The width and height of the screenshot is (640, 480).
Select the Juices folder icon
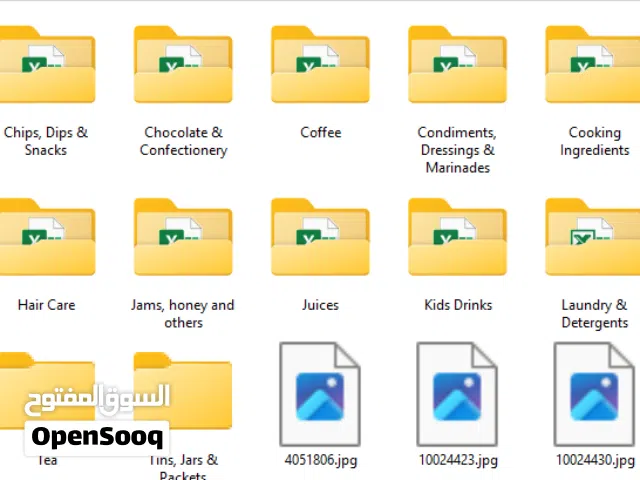(x=320, y=238)
